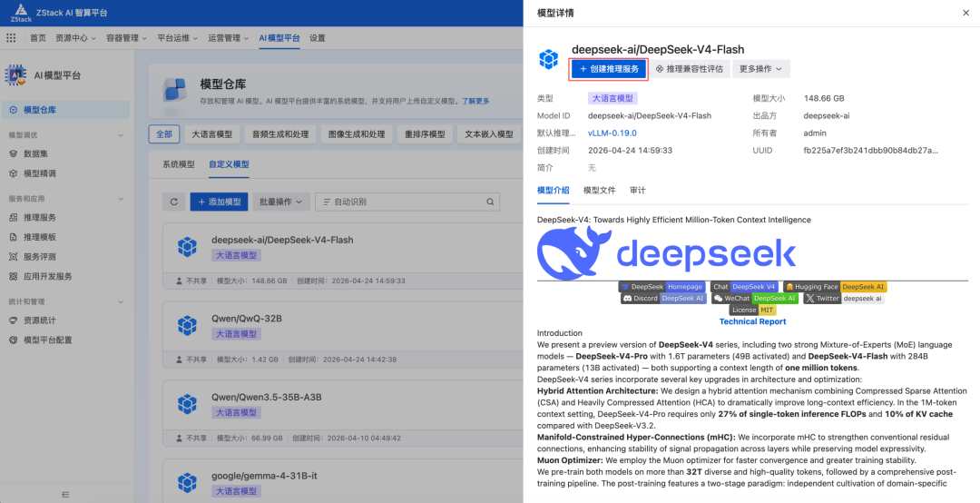This screenshot has width=980, height=503.
Task: Filter by 大语言模型 category
Action: click(x=211, y=133)
